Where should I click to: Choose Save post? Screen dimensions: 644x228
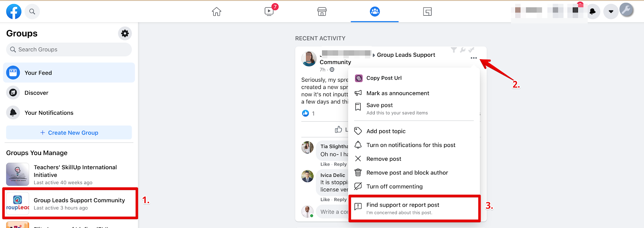point(414,108)
